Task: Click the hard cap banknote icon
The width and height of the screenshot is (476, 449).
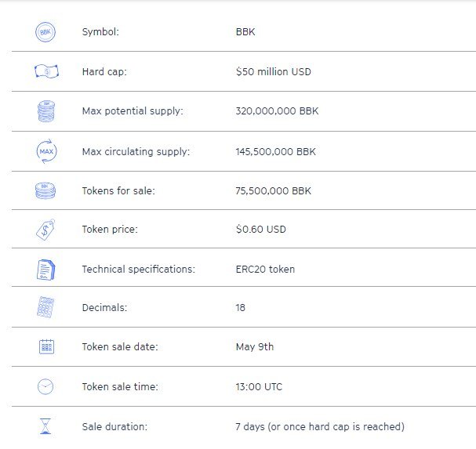Action: coord(46,71)
